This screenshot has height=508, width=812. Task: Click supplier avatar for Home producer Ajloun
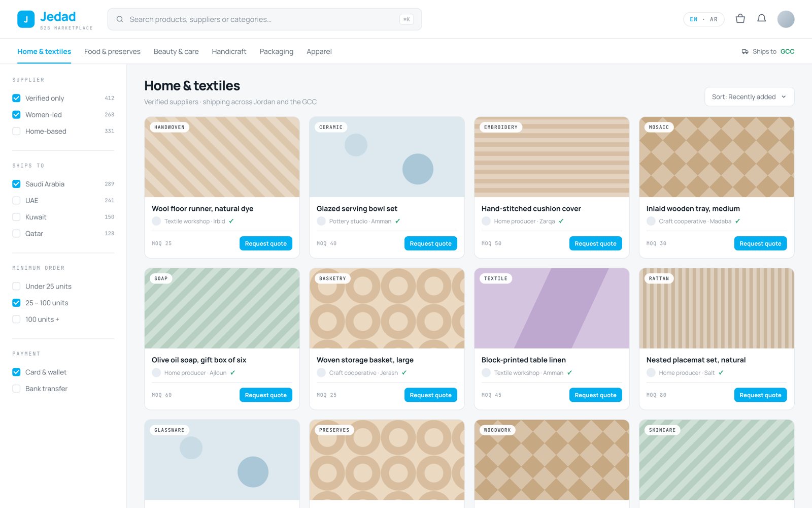(156, 372)
